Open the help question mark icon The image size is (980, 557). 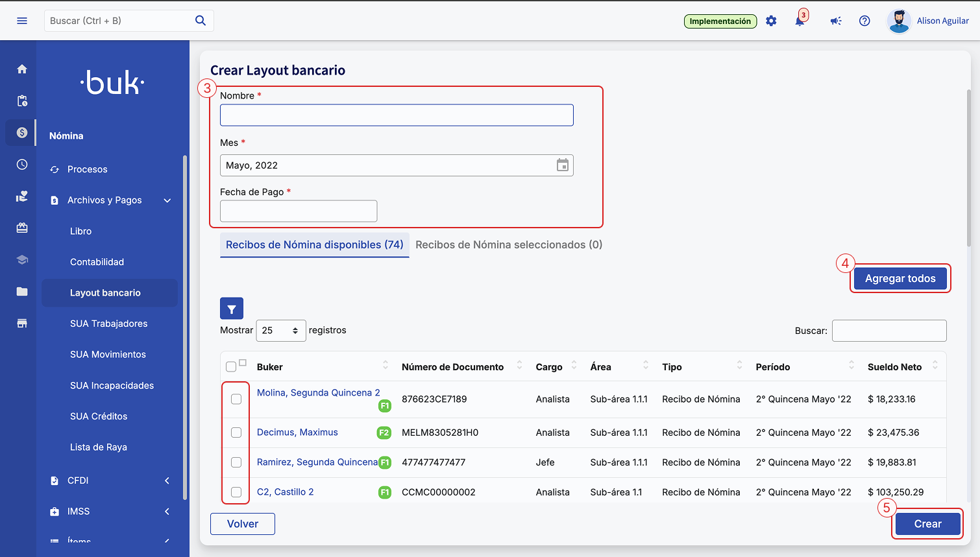coord(864,21)
